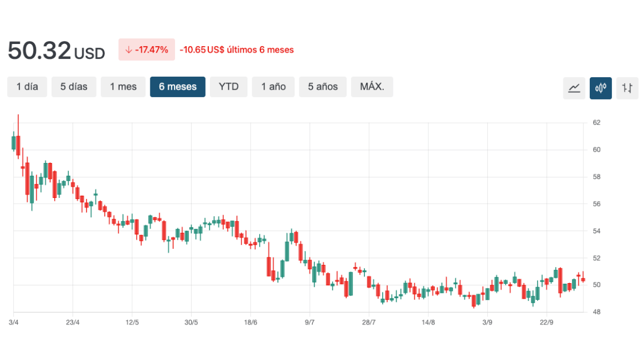Click the -17.47% change badge
Screen dimensions: 644x362
pos(147,50)
